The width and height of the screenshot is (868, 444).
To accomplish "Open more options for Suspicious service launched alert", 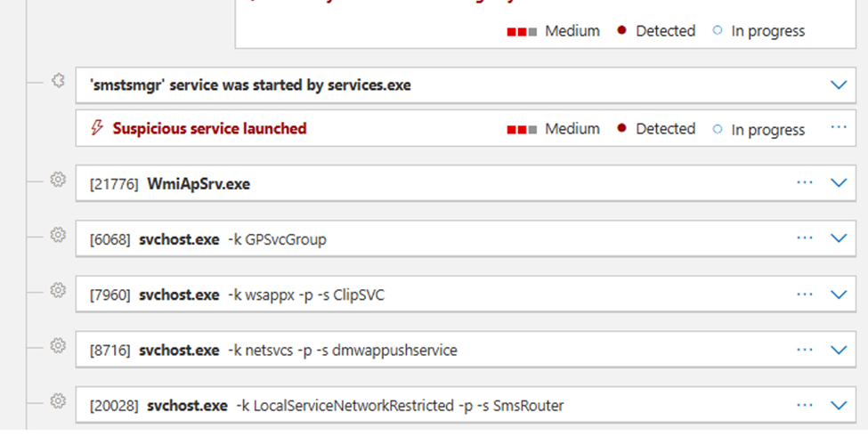I will pos(838,128).
